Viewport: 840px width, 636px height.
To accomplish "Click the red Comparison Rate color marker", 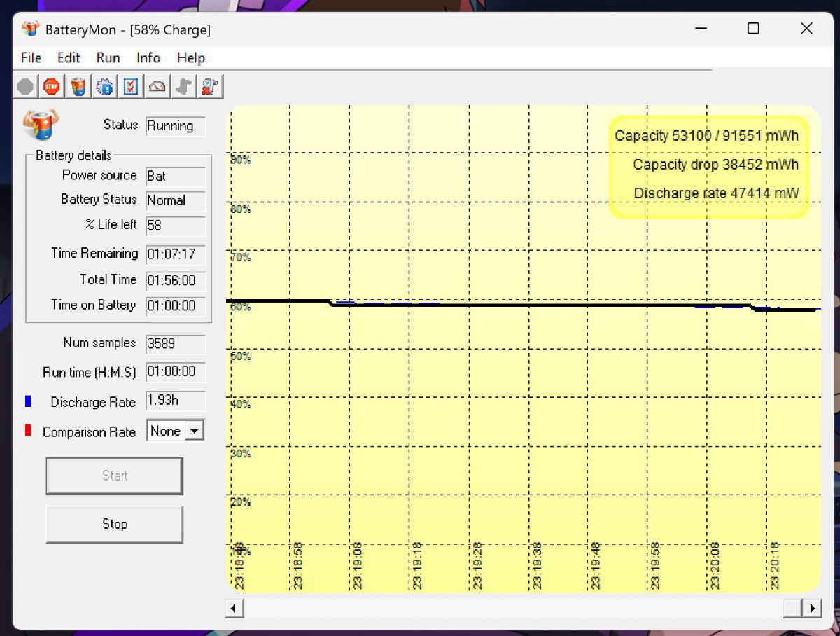I will 28,431.
